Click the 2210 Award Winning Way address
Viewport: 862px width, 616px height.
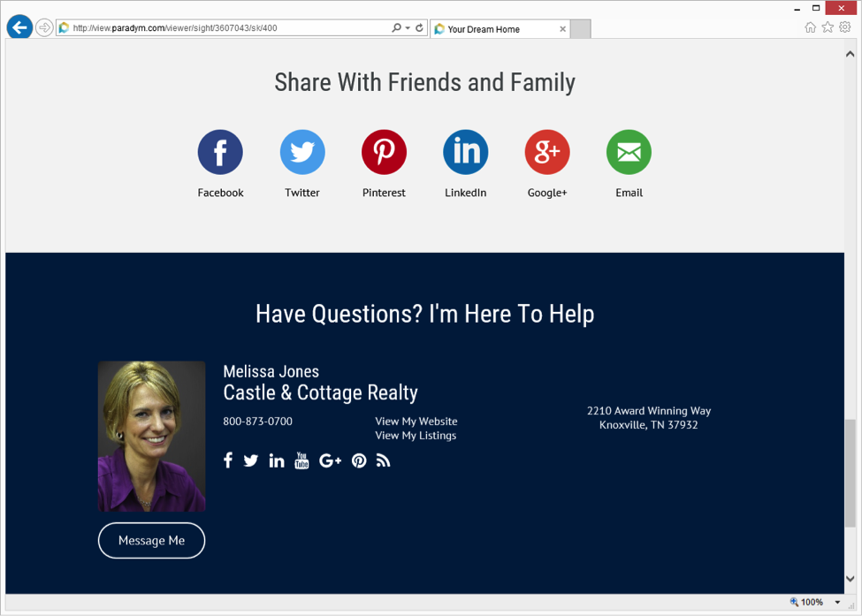[x=649, y=411]
